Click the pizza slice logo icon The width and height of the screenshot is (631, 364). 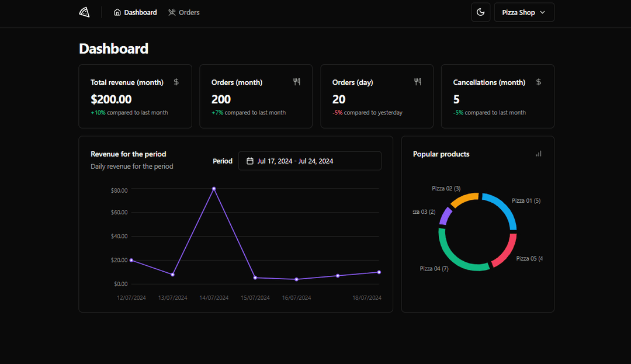pos(84,12)
